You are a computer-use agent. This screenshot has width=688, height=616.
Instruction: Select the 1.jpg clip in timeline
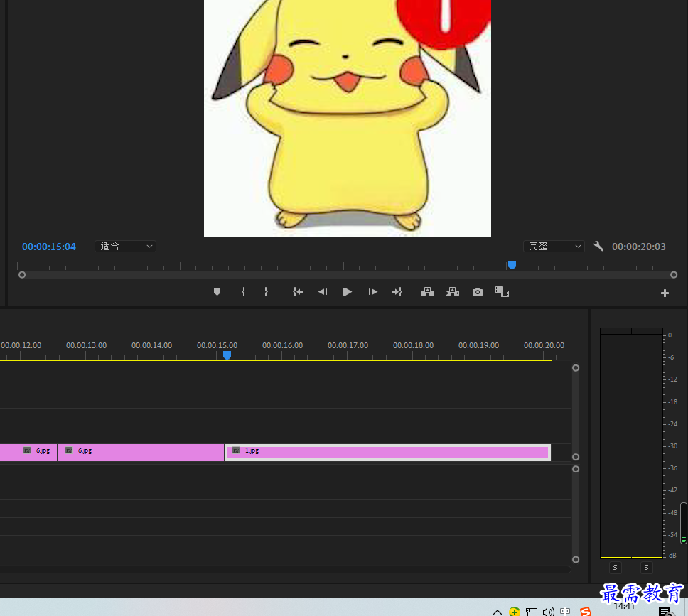(x=387, y=453)
